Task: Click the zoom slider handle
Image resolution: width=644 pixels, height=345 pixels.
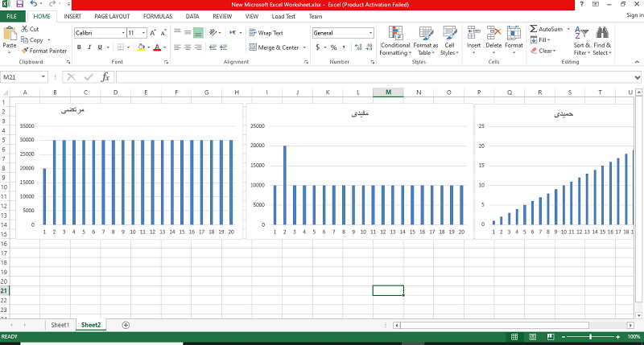Action: 591,337
